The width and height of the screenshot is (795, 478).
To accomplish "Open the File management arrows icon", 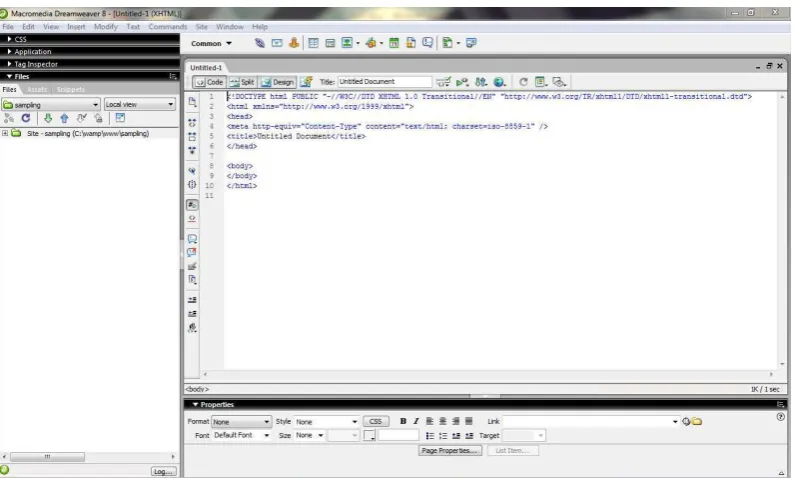I will 481,82.
